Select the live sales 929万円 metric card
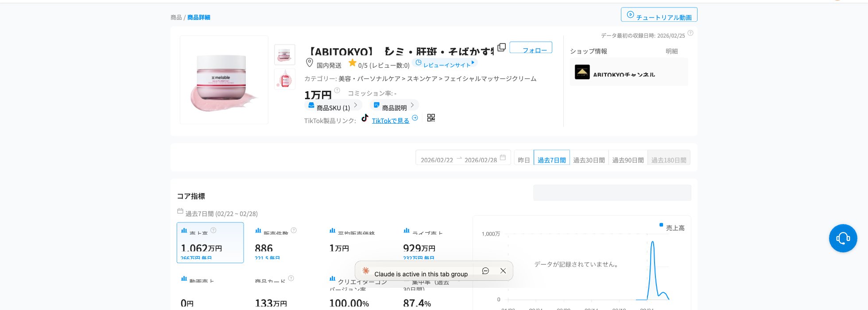The image size is (868, 310). (433, 243)
